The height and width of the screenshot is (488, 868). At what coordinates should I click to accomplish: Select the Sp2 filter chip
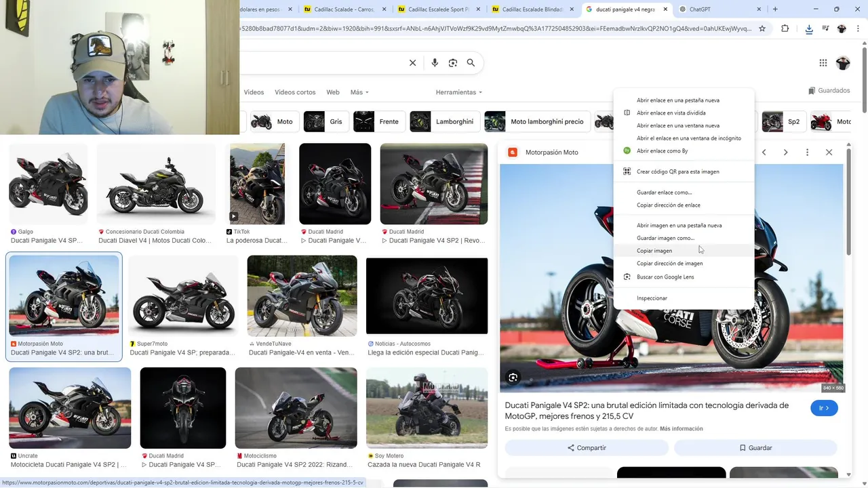point(783,122)
